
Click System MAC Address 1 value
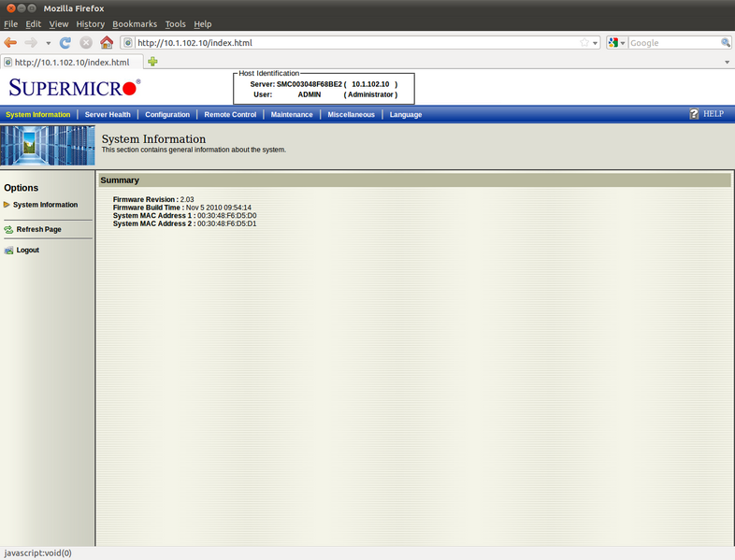click(x=227, y=216)
